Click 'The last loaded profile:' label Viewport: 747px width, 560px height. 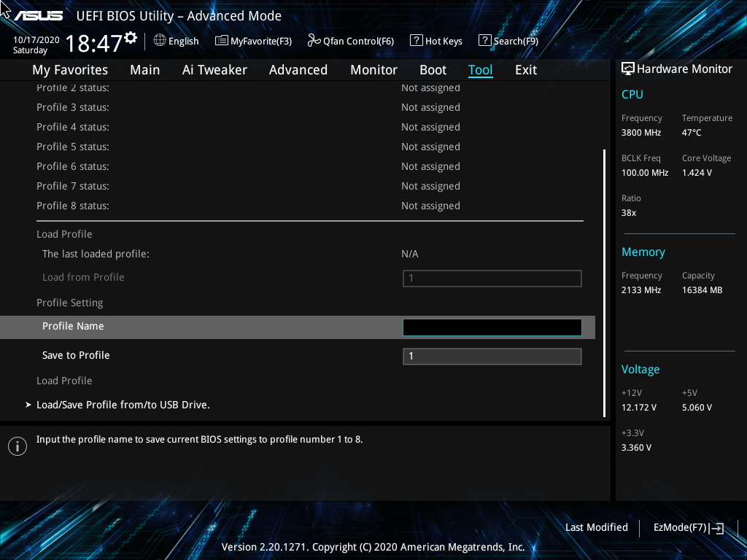(x=96, y=254)
